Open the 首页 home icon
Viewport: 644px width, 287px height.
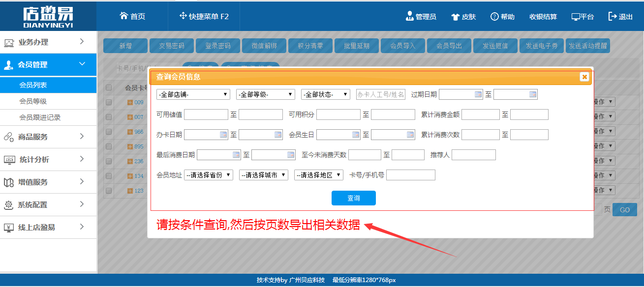pos(124,16)
